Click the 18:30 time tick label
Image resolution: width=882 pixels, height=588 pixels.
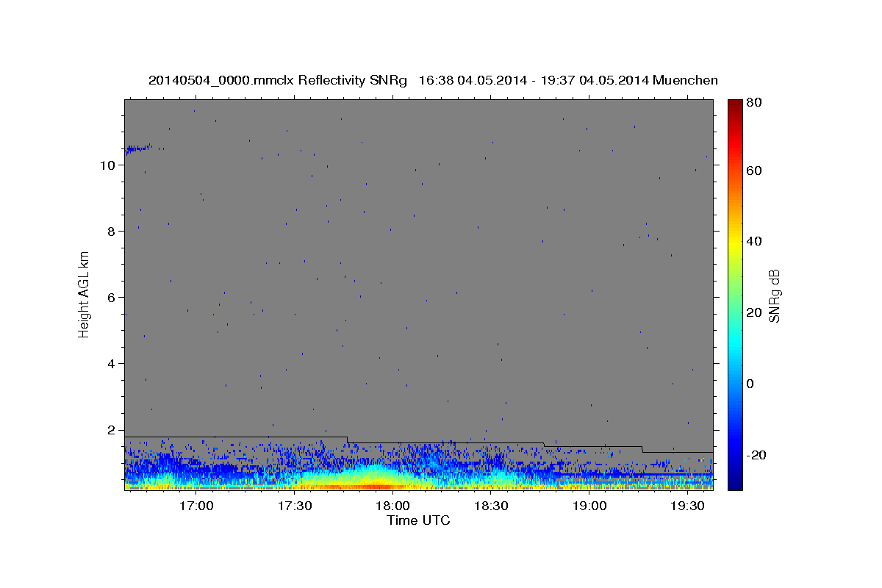pos(491,506)
